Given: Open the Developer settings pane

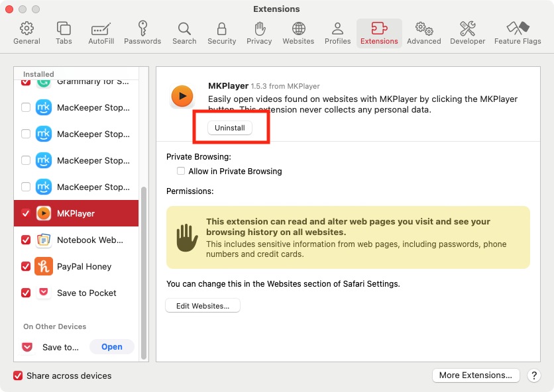Looking at the screenshot, I should [467, 33].
